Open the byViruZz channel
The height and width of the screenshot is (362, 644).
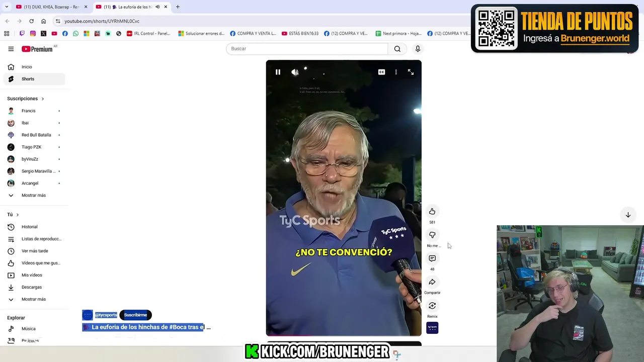point(34,159)
